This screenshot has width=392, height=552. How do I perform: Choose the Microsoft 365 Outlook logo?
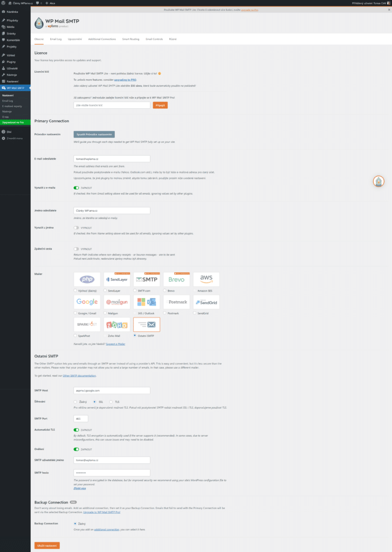click(147, 302)
